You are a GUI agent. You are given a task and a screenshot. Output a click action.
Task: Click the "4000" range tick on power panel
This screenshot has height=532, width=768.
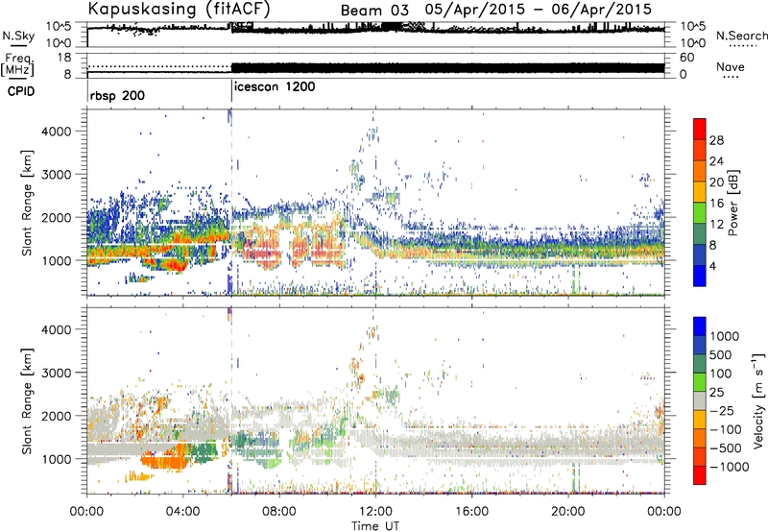(57, 131)
